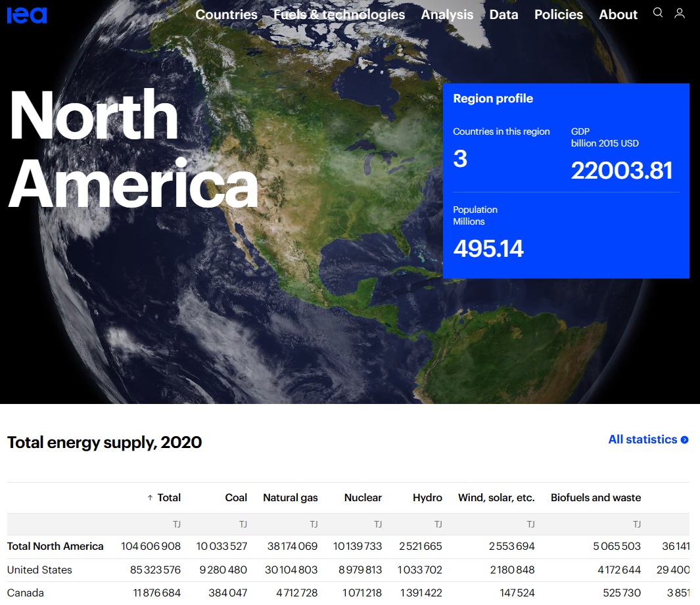Select Canada hydro value 1 391 422
The width and height of the screenshot is (700, 605).
[421, 593]
